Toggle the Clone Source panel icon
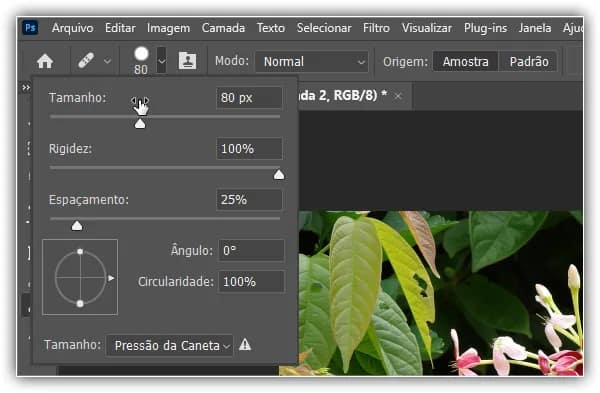 tap(188, 61)
